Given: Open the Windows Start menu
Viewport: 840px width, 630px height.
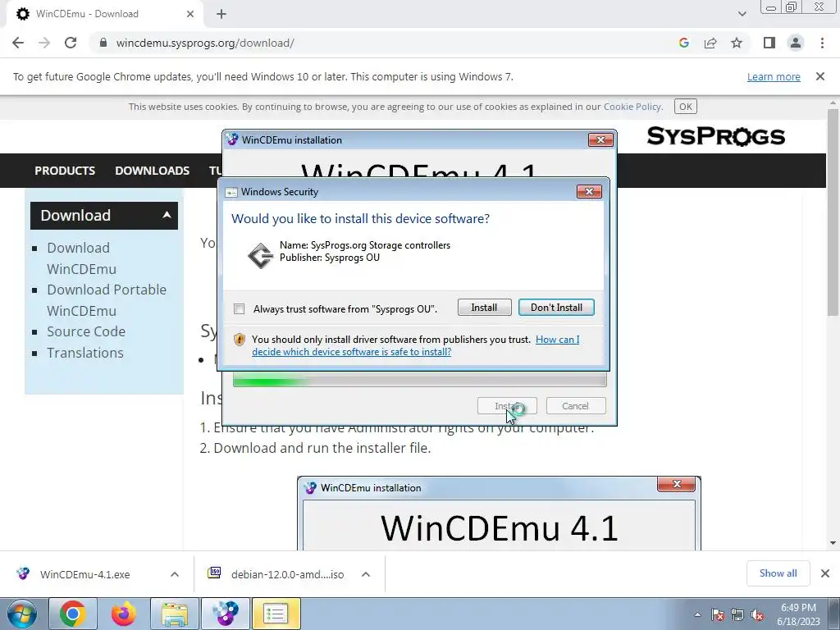Looking at the screenshot, I should point(21,614).
